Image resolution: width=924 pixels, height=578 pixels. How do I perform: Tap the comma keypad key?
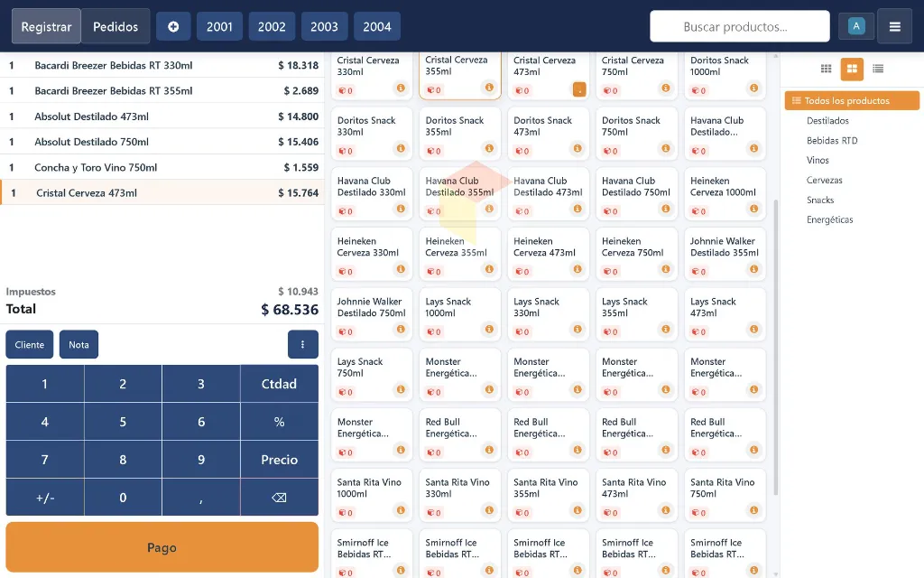pyautogui.click(x=201, y=498)
